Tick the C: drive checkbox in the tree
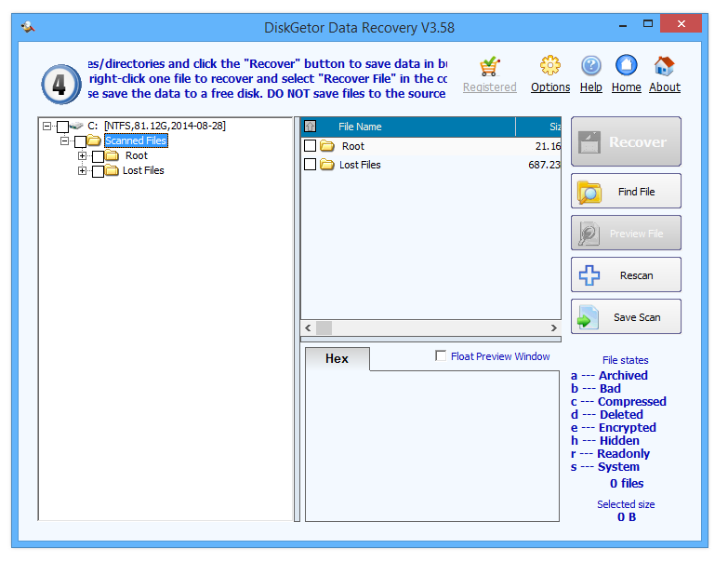 [62, 127]
